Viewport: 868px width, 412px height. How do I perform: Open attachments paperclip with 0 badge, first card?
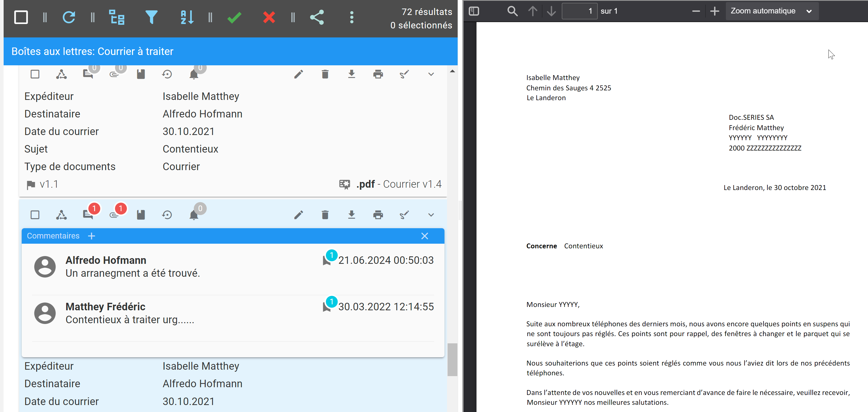(114, 74)
